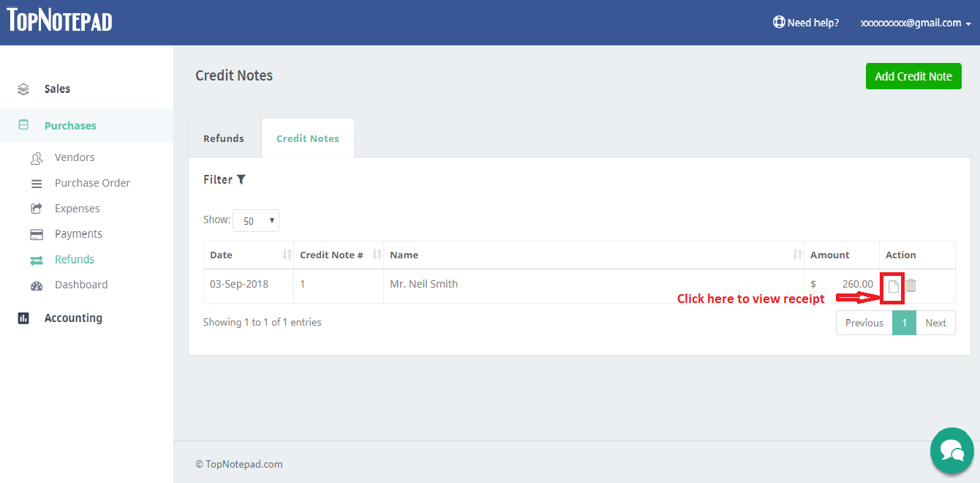Click the Payments card icon
Viewport: 980px width, 483px height.
coord(37,234)
